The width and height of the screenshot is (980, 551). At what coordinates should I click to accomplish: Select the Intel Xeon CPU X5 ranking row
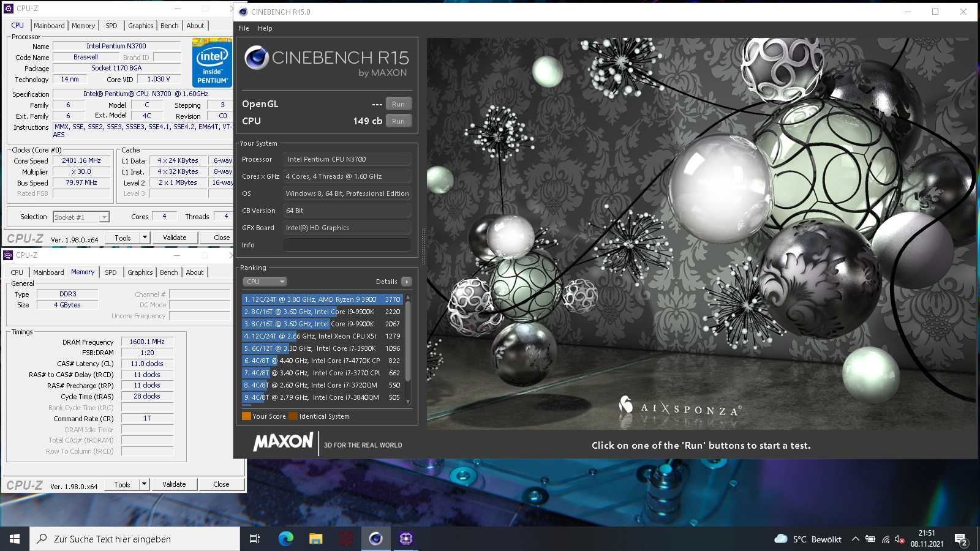click(x=322, y=336)
